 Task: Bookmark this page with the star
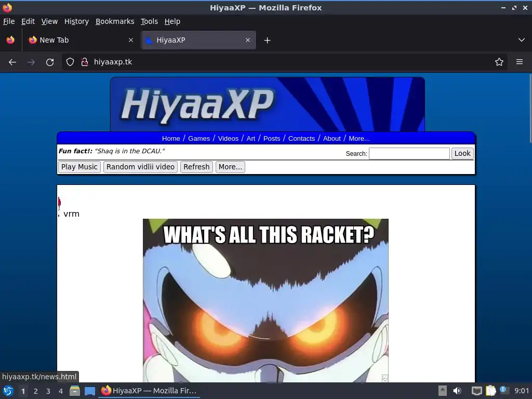tap(499, 62)
